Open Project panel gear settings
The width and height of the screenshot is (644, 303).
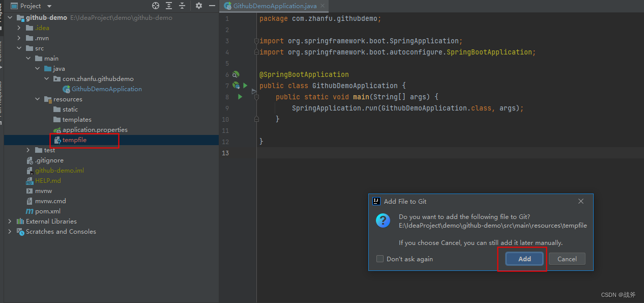(199, 6)
